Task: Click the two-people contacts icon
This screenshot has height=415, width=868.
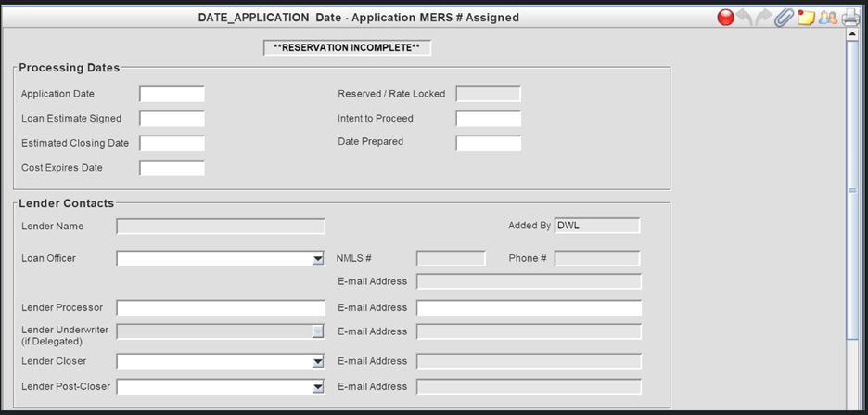Action: pos(827,17)
